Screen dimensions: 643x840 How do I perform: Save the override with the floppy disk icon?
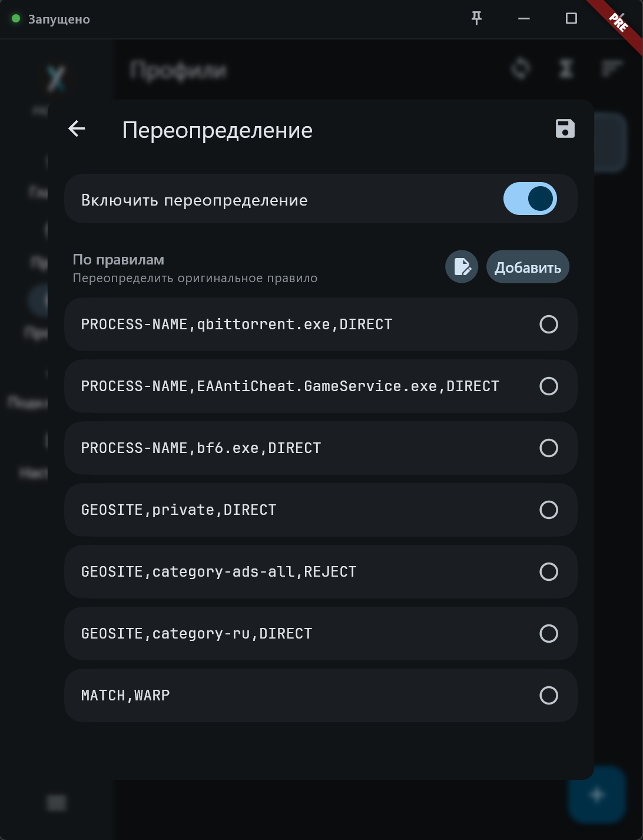(565, 128)
